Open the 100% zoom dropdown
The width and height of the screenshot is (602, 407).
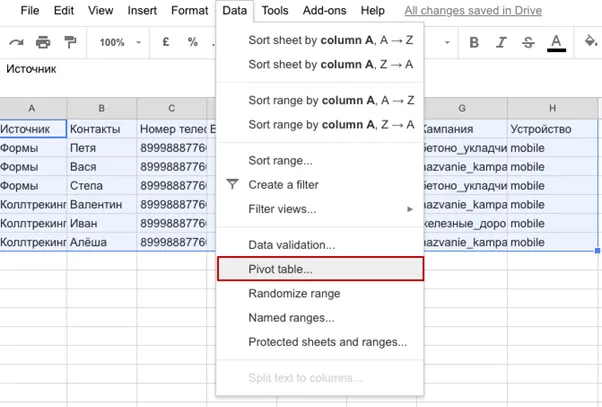click(120, 42)
